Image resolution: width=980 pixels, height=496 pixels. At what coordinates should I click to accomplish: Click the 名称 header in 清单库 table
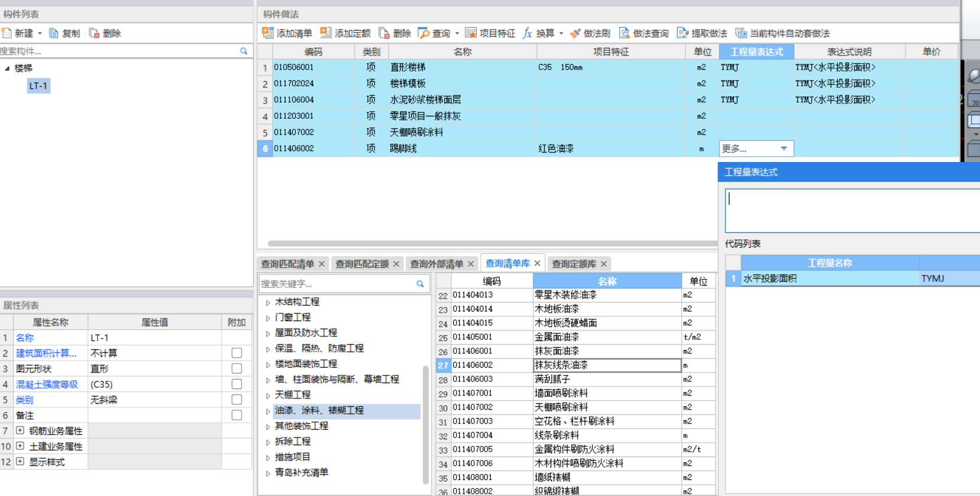[607, 281]
